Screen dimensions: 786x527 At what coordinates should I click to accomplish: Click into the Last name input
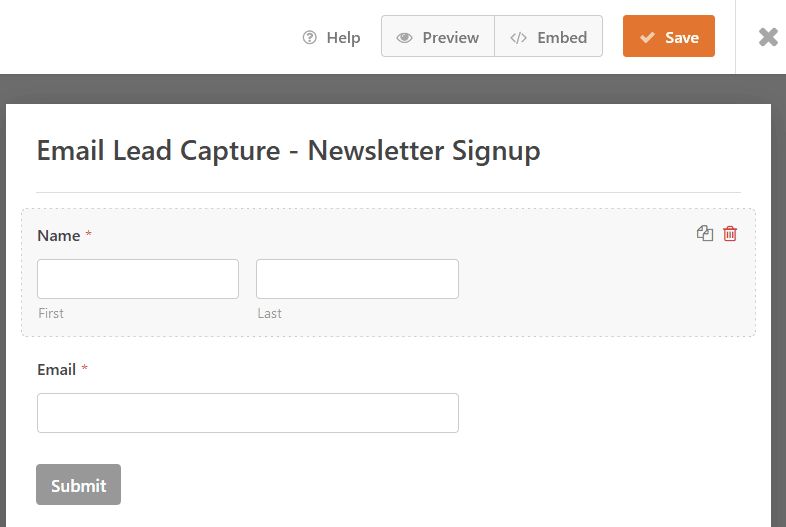[357, 279]
